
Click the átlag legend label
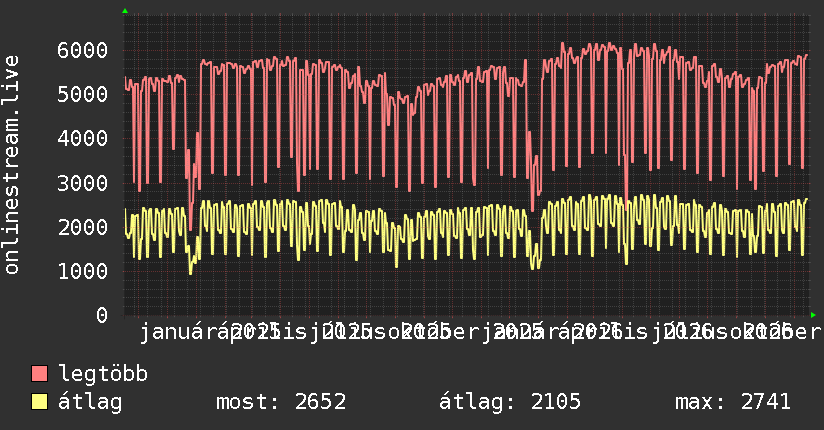click(90, 403)
